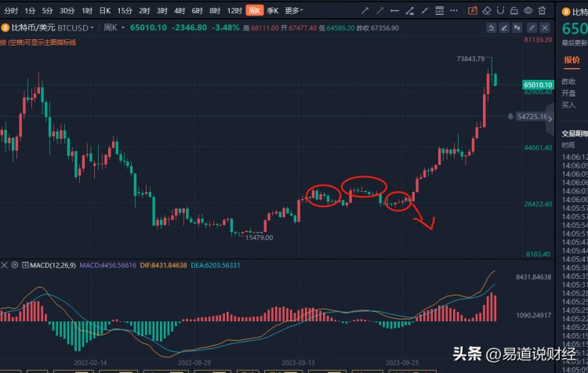588x373 pixels.
Task: Switch to the 4时 timeframe
Action: point(180,11)
